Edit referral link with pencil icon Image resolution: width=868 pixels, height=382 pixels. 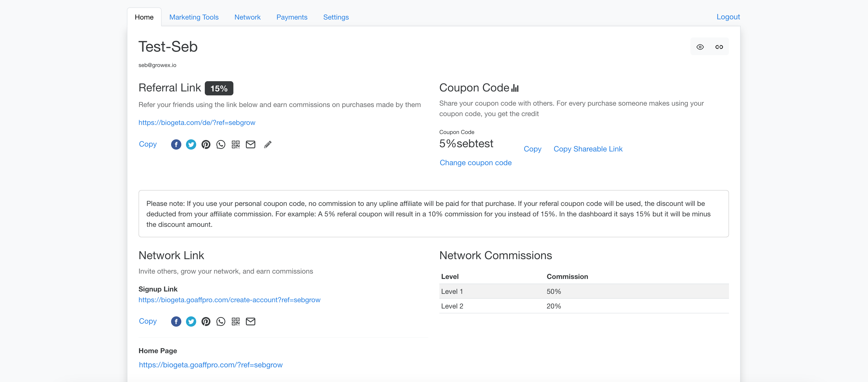coord(268,145)
